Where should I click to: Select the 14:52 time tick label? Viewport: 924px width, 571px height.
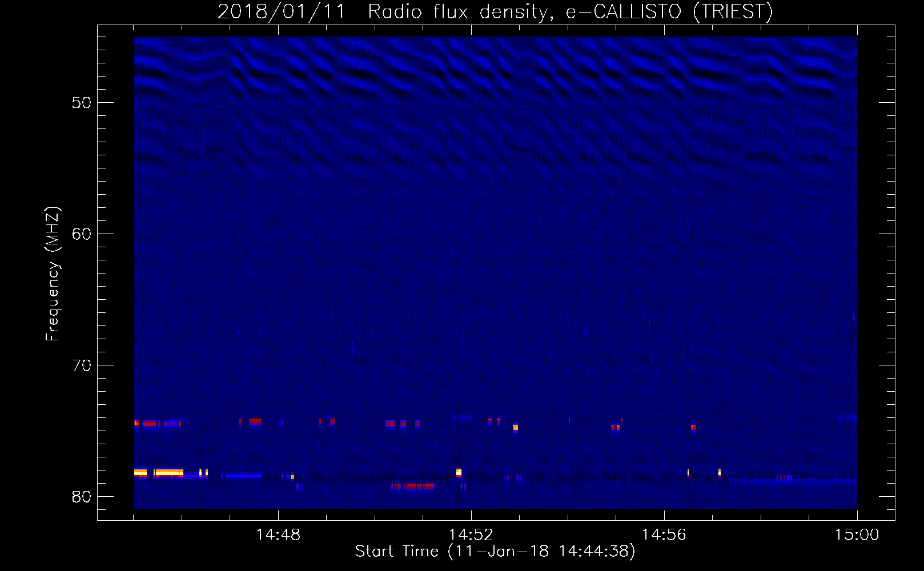pyautogui.click(x=471, y=535)
